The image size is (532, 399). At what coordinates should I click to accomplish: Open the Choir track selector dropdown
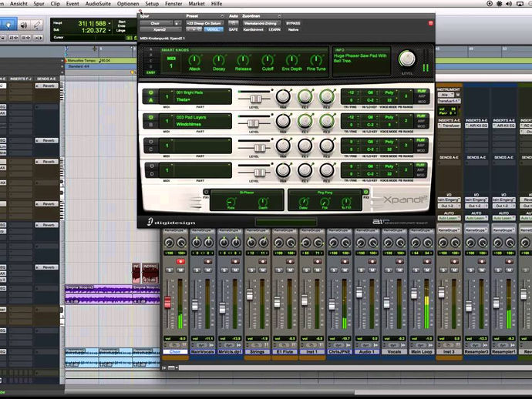tap(157, 23)
